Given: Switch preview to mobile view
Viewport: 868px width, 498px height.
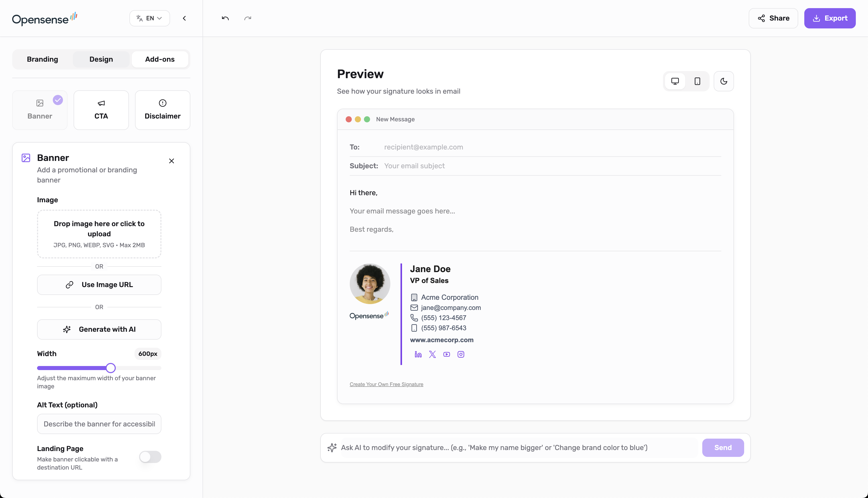Looking at the screenshot, I should point(697,81).
